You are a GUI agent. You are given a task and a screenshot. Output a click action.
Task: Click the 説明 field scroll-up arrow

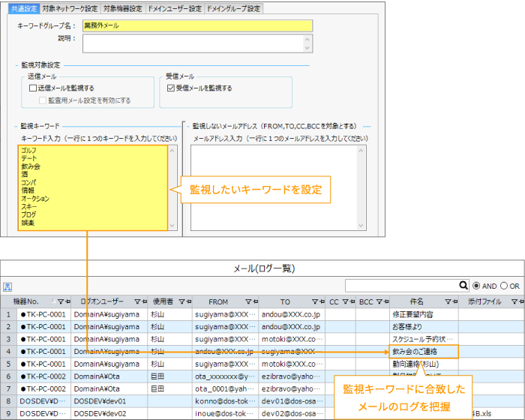pos(307,39)
